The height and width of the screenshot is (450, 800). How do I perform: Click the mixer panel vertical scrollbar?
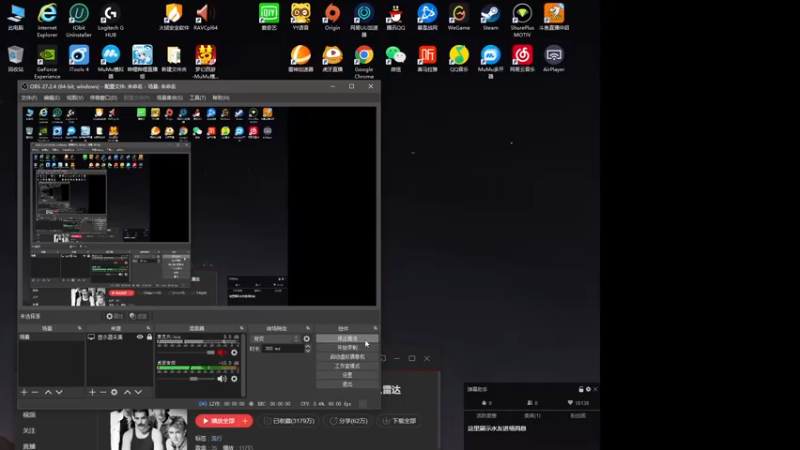[243, 365]
